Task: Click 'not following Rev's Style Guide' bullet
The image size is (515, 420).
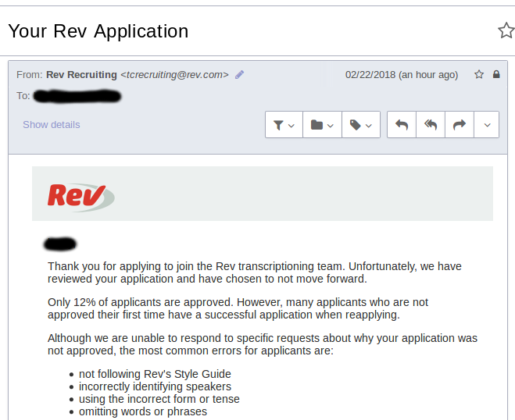Action: click(155, 374)
